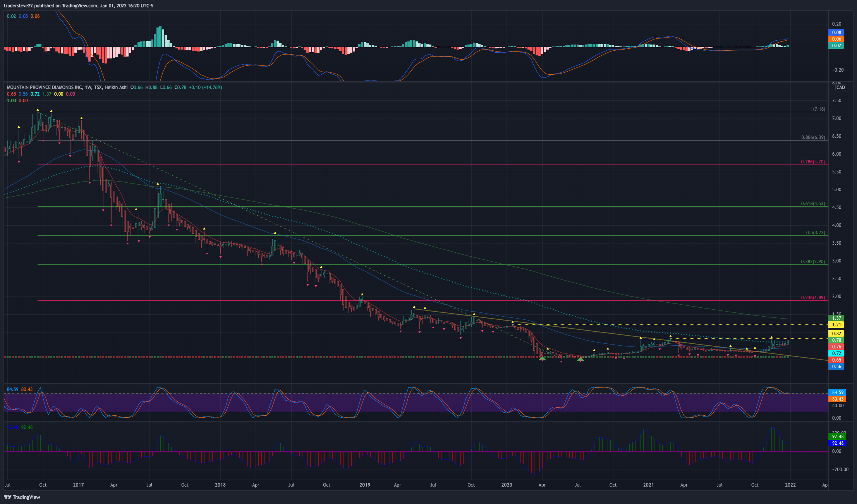
Task: Click the green up-arrow marker near Jul 2020
Action: (580, 359)
